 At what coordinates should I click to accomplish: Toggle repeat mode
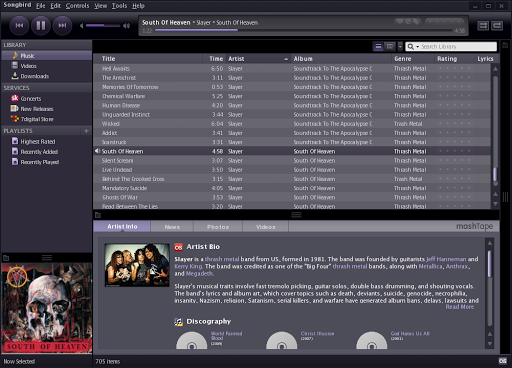pos(497,26)
